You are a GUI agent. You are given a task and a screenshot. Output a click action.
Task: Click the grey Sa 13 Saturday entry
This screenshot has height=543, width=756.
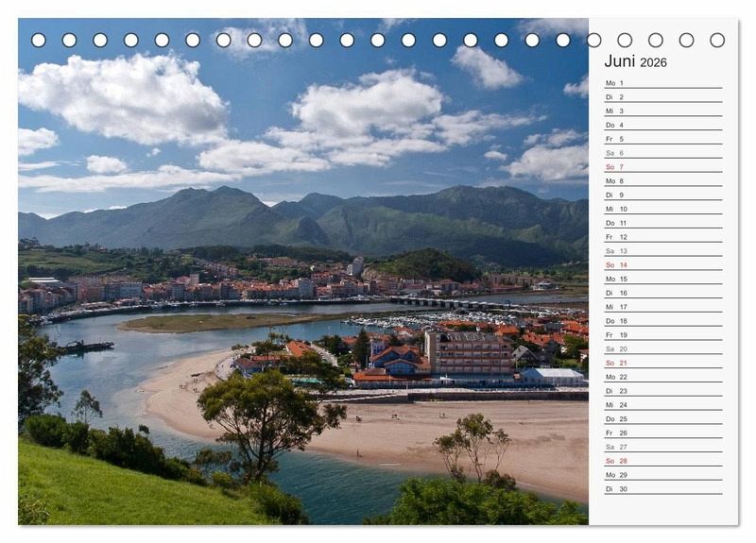click(x=662, y=251)
